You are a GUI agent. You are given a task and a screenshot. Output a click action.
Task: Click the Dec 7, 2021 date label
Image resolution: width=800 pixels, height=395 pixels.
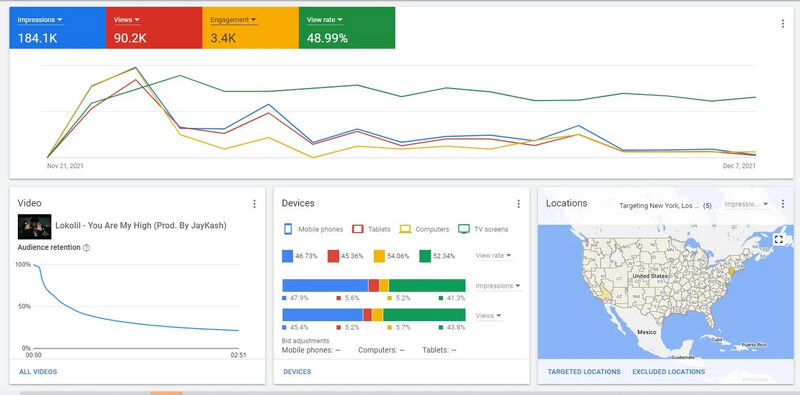click(x=740, y=166)
